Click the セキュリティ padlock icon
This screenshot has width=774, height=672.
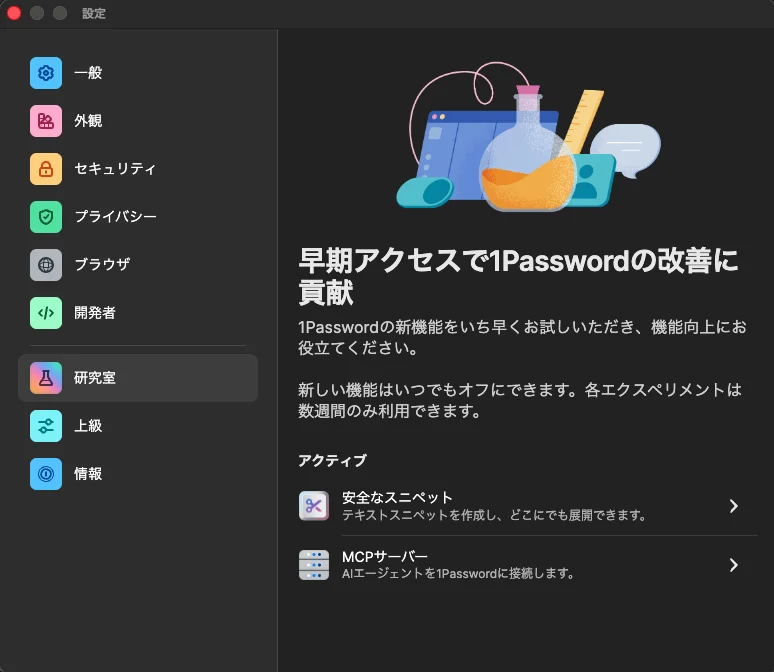[46, 169]
